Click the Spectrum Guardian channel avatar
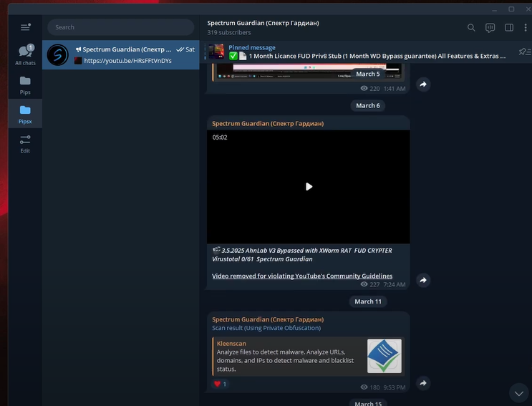 (x=58, y=55)
